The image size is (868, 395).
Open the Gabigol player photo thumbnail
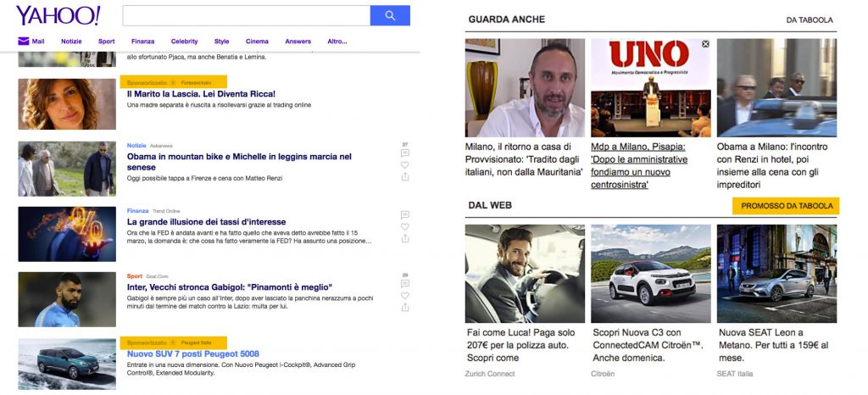point(67,299)
